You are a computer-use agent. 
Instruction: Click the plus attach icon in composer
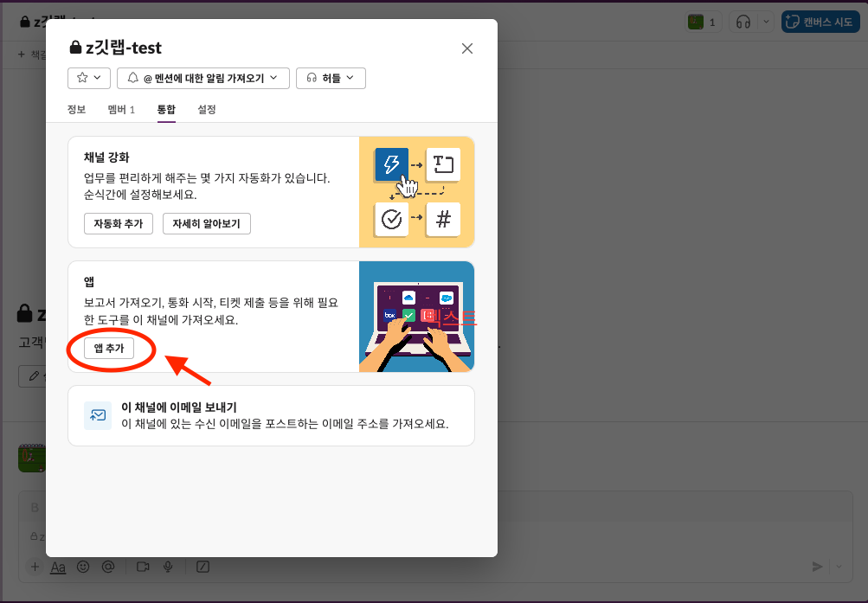(x=35, y=567)
